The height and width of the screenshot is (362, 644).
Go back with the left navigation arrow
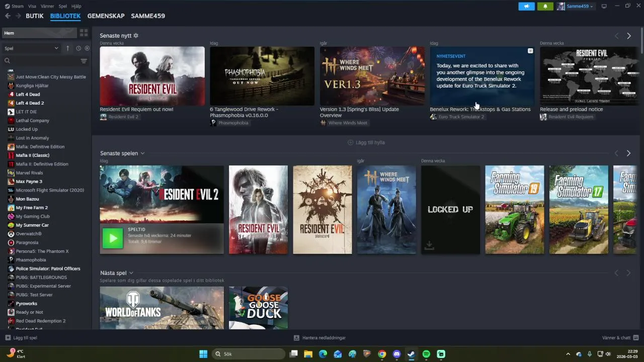[8, 16]
